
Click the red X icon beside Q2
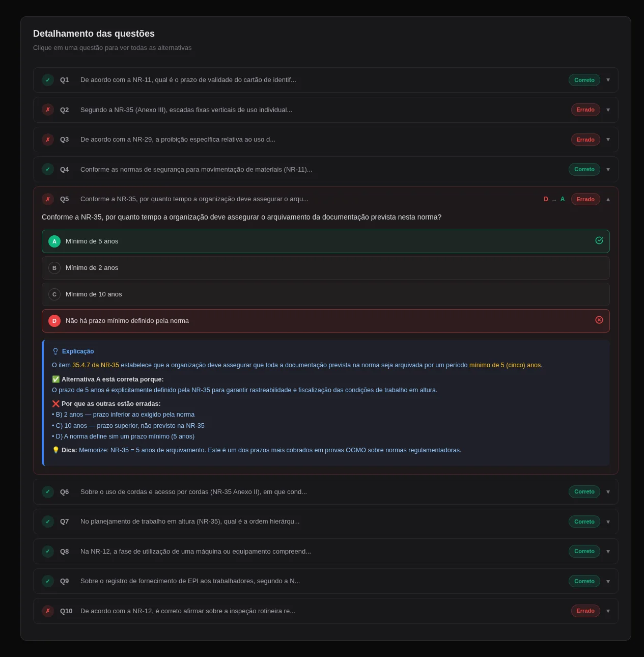(x=48, y=109)
